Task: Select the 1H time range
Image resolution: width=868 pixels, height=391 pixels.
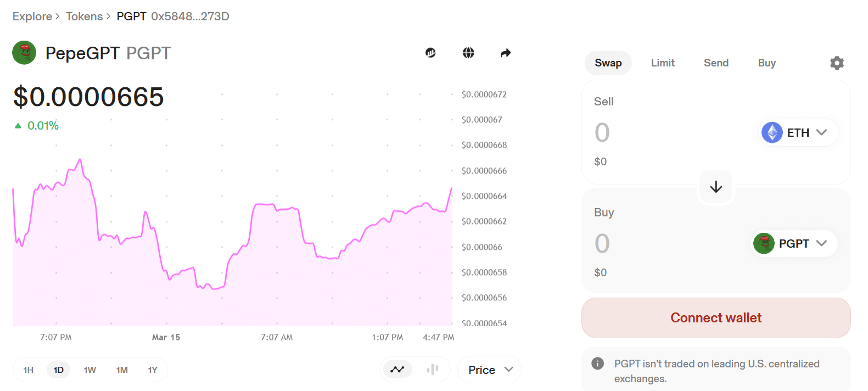Action: coord(29,370)
